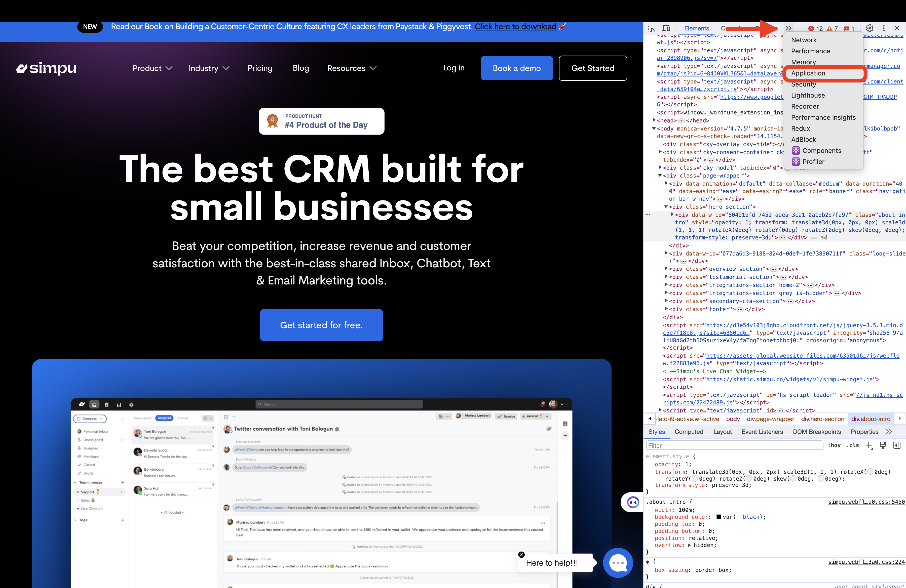Open the live chat bubble widget
This screenshot has width=906, height=588.
[618, 563]
